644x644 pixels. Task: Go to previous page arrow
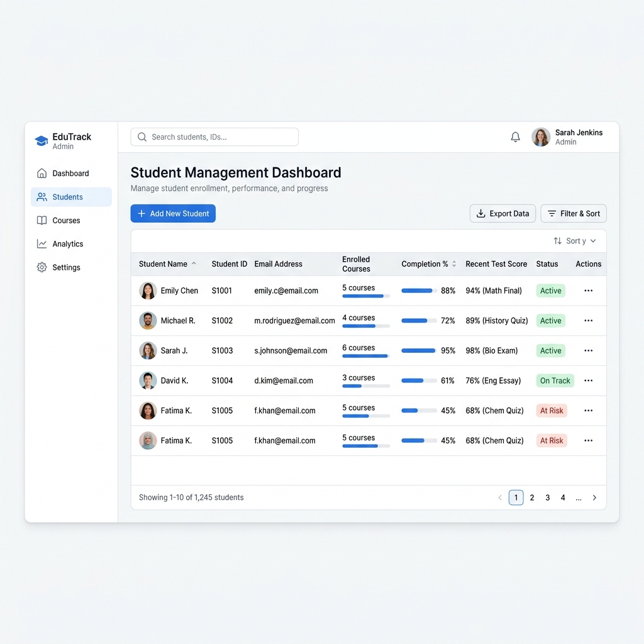[500, 498]
